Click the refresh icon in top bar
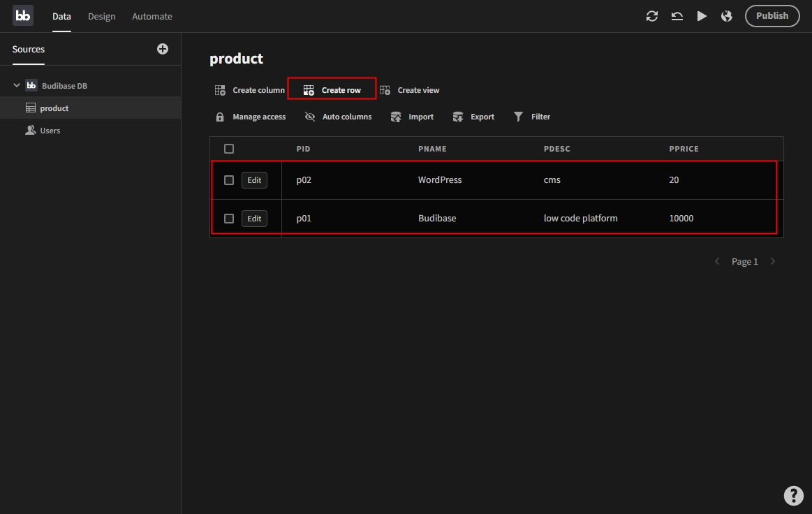 (x=652, y=16)
